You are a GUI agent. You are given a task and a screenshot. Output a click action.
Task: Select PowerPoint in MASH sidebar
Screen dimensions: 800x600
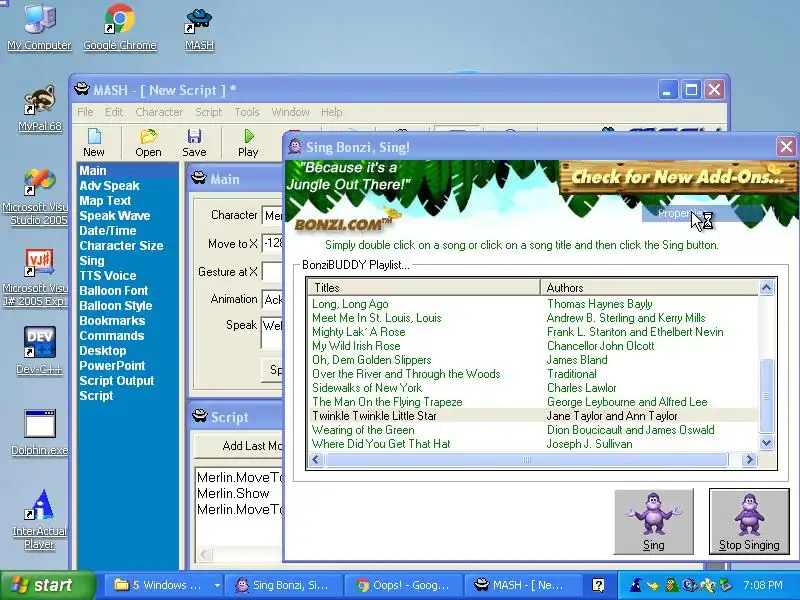pos(128,365)
